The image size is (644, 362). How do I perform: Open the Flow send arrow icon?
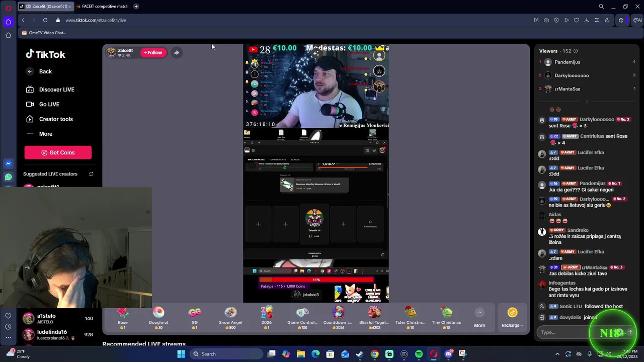[567, 20]
